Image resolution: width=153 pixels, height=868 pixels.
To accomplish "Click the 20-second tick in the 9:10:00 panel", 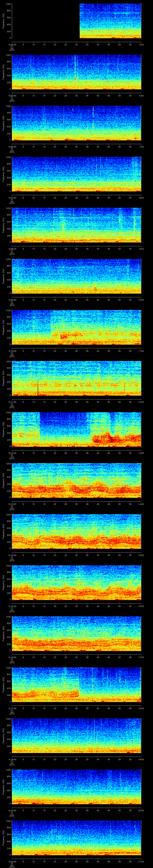I will pos(55,351).
